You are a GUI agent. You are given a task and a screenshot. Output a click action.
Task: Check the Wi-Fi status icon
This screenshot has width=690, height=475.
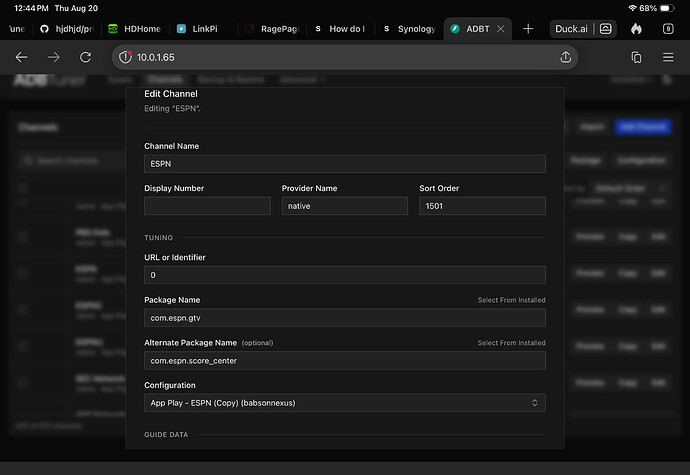pos(632,8)
